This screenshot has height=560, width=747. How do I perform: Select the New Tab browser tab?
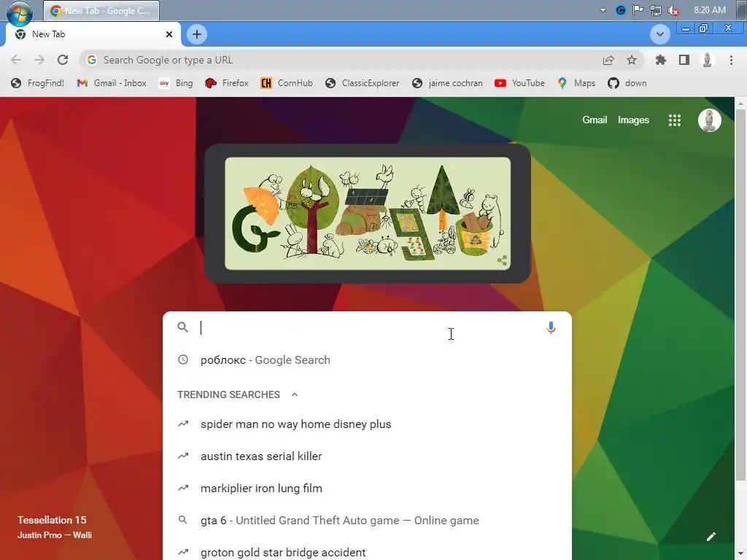(93, 34)
